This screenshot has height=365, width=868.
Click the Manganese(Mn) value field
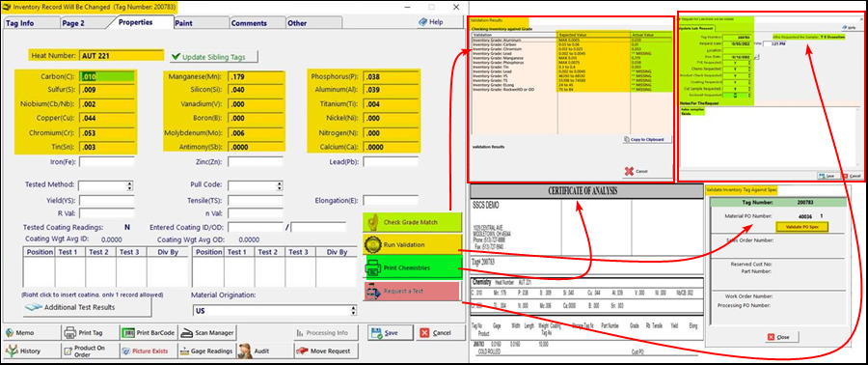click(256, 76)
